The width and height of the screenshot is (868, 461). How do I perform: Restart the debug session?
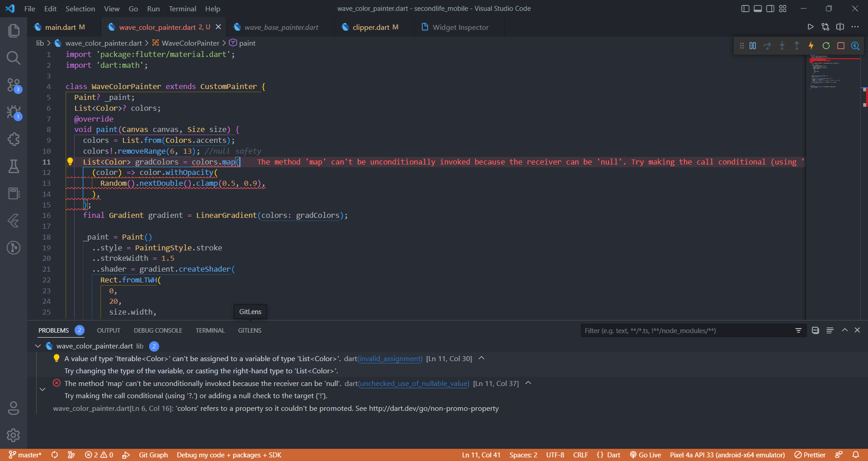click(x=826, y=46)
